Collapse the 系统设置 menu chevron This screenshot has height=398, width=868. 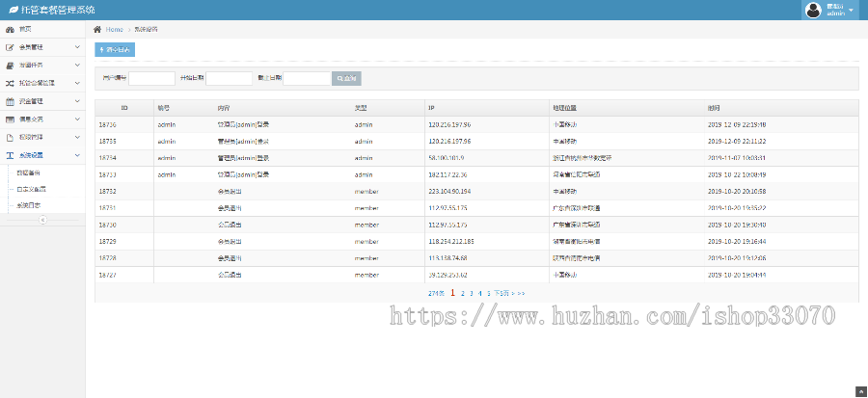pyautogui.click(x=77, y=155)
